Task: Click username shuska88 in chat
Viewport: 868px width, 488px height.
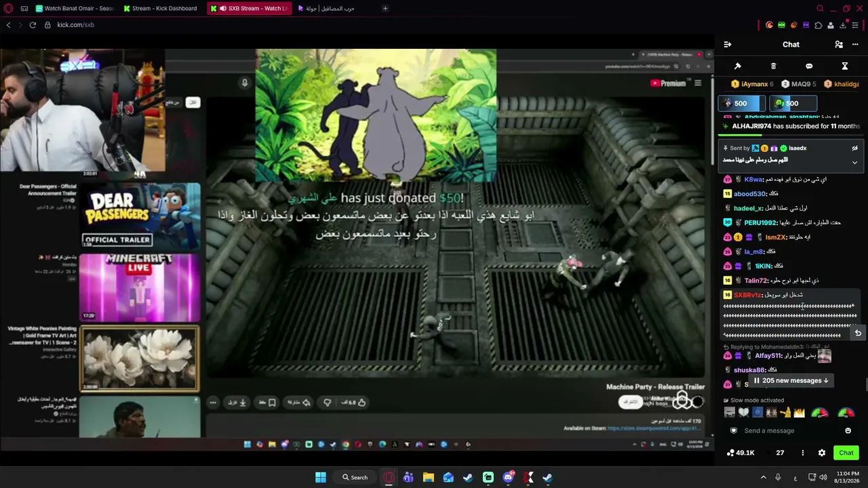Action: 749,370
